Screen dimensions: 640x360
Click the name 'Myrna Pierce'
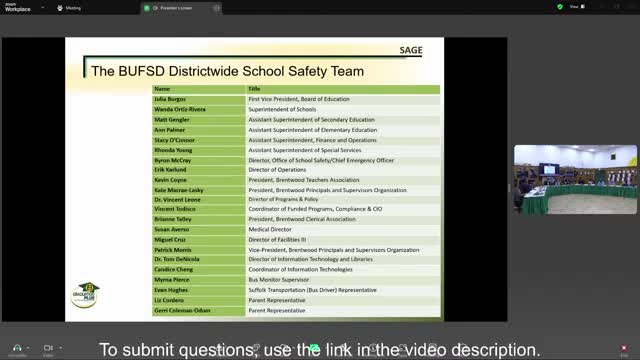[171, 280]
